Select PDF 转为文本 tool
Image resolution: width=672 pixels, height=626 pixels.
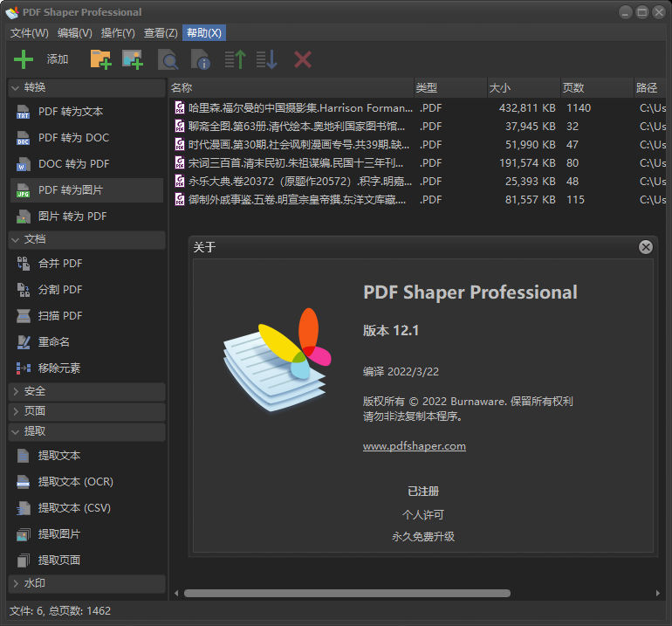click(86, 112)
